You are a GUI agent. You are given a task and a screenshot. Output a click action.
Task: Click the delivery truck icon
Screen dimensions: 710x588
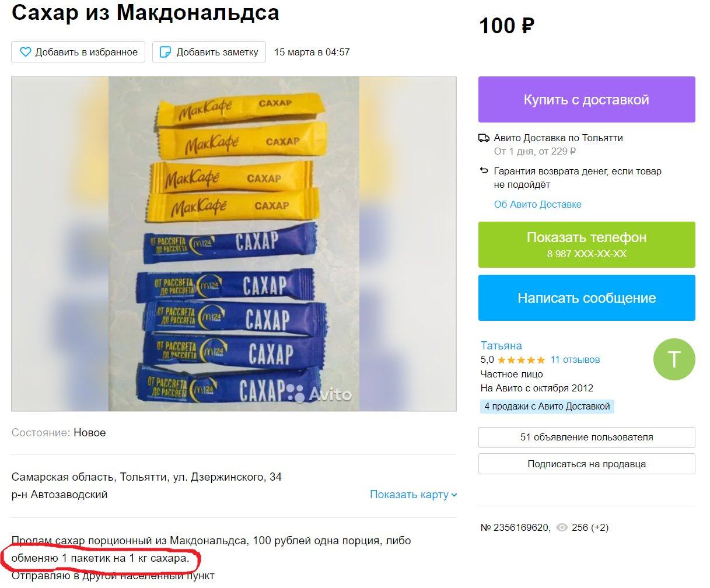pyautogui.click(x=484, y=138)
